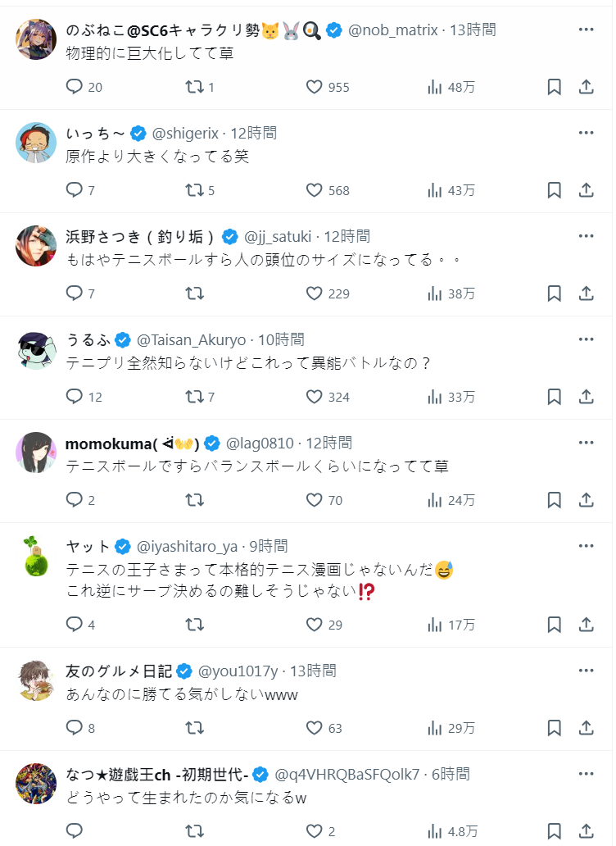Open the @Taisan_Akuryo handle link
This screenshot has height=846, width=616.
click(x=191, y=340)
